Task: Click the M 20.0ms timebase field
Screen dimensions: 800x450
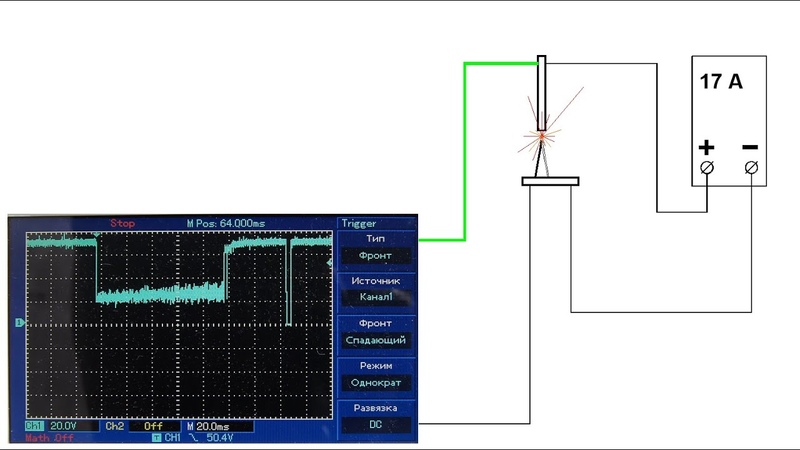Action: click(219, 426)
